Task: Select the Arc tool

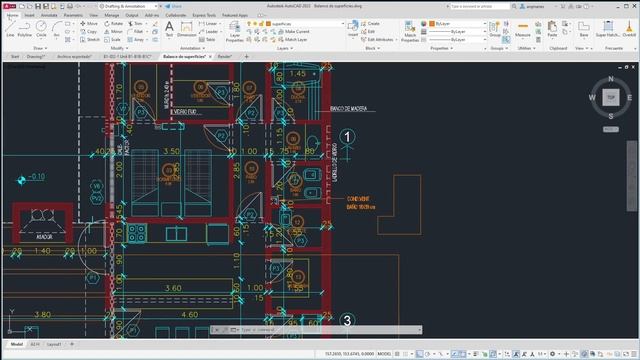Action: 57,29
